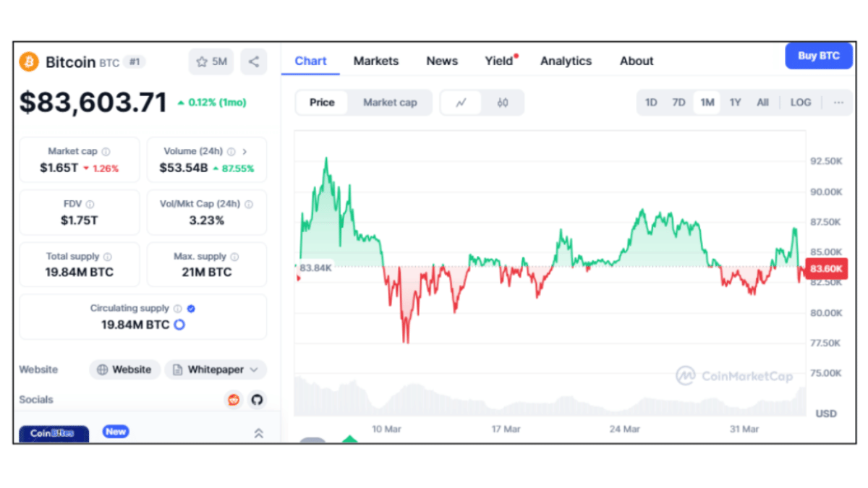Click the red 83.60K price marker

pos(826,269)
